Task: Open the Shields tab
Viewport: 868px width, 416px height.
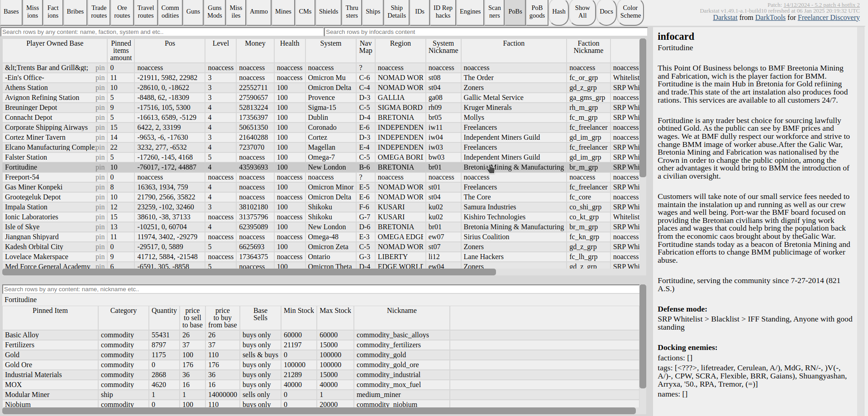Action: pos(329,12)
